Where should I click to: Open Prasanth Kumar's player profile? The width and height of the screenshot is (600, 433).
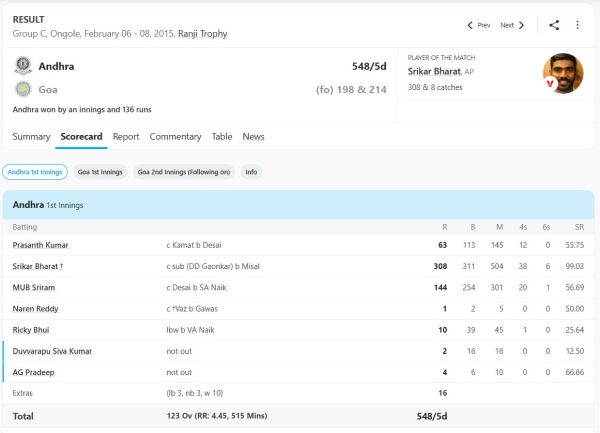tap(41, 244)
